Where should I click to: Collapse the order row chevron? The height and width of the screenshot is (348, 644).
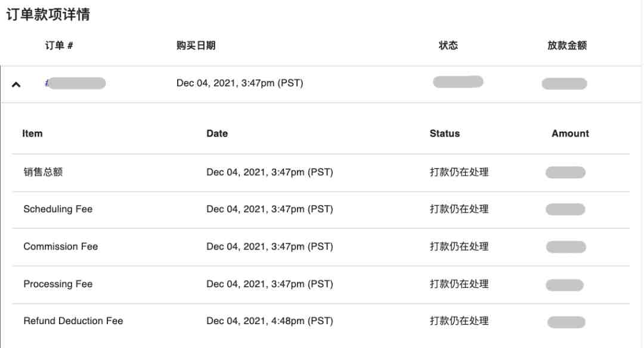(16, 85)
